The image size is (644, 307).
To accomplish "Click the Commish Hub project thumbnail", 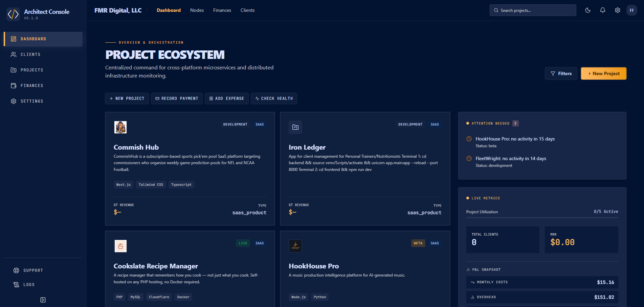I will [x=120, y=128].
